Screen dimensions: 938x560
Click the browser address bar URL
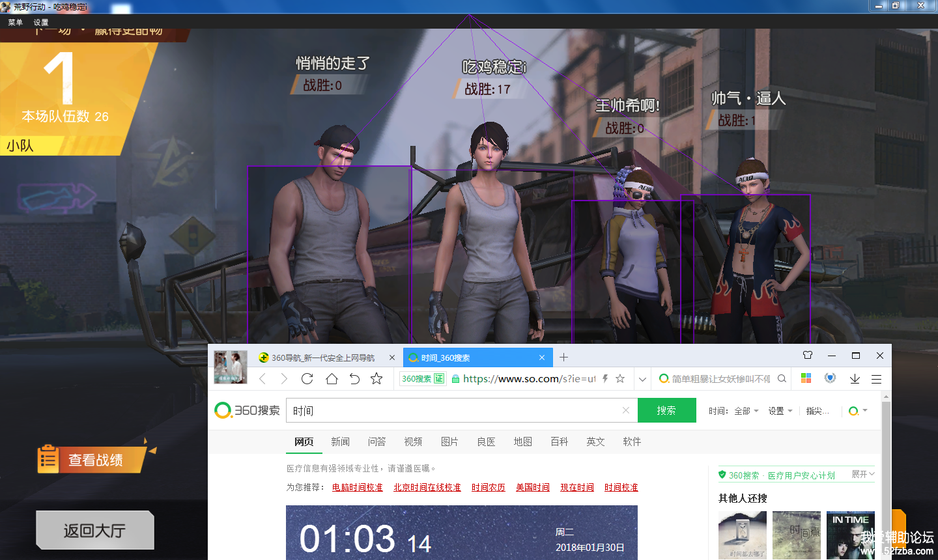529,379
